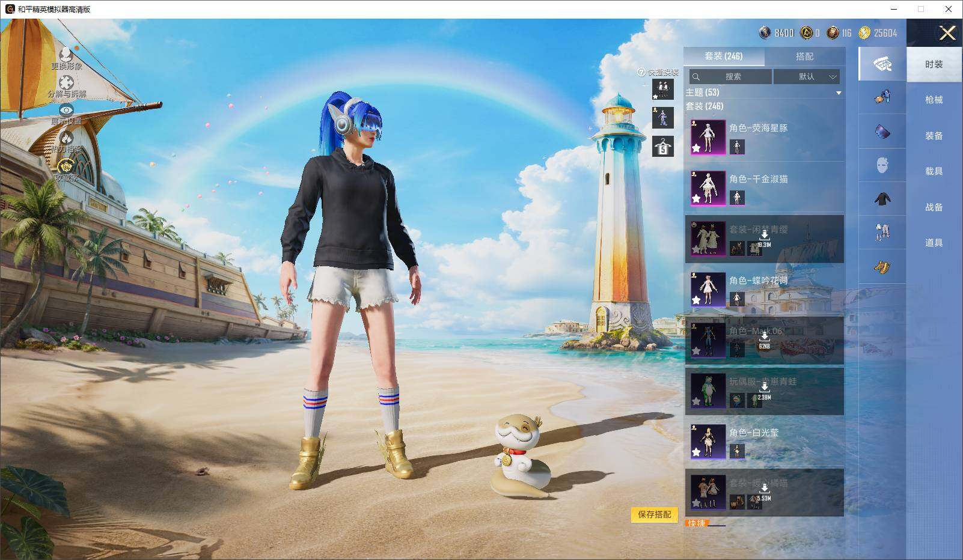This screenshot has width=963, height=560.
Task: Click the small item icon under 角色-荧海星豚
Action: click(737, 147)
